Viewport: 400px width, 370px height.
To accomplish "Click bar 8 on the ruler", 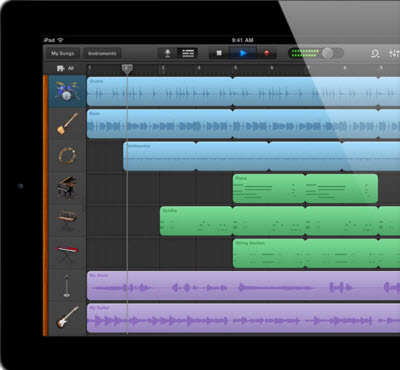I will point(345,68).
